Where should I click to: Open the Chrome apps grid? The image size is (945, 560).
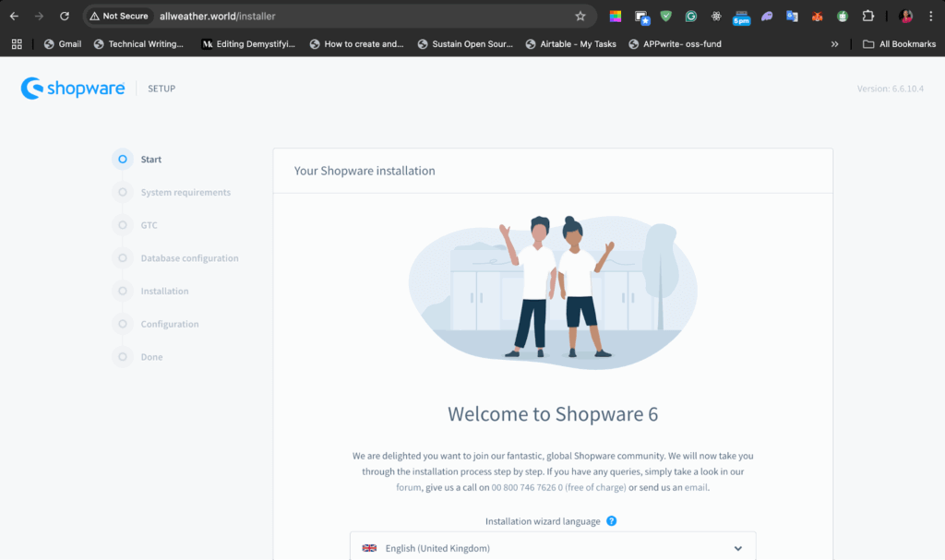click(x=17, y=44)
